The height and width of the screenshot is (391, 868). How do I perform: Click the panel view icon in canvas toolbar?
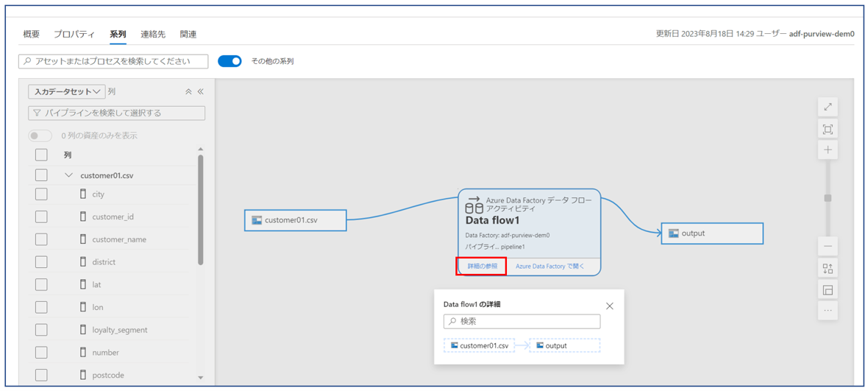pos(828,290)
